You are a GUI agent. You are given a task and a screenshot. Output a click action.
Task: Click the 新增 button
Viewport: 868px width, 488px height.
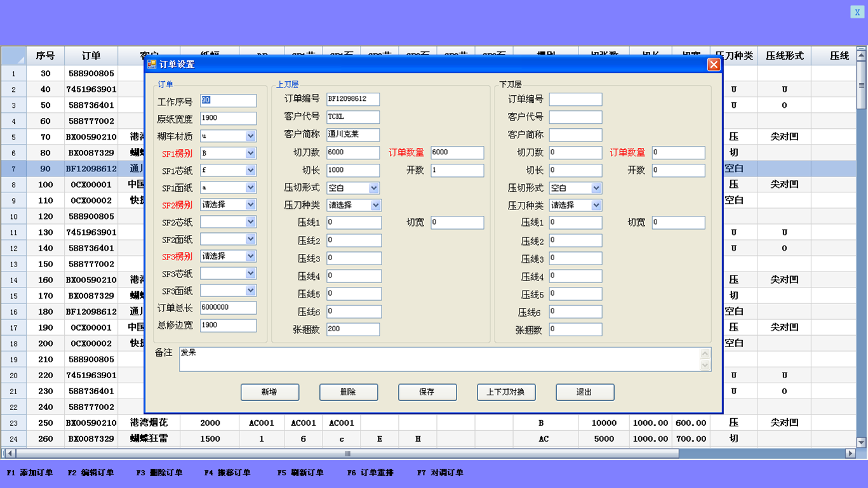coord(270,392)
